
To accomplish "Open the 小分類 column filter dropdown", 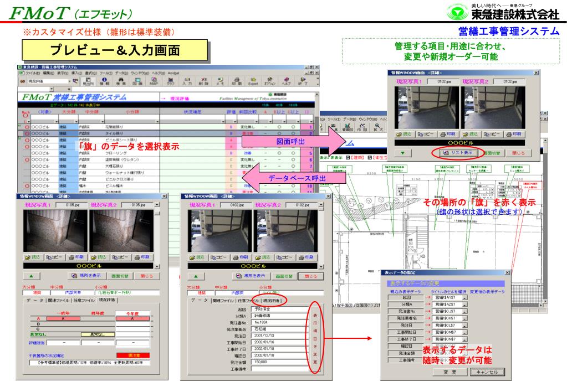I will (157, 121).
